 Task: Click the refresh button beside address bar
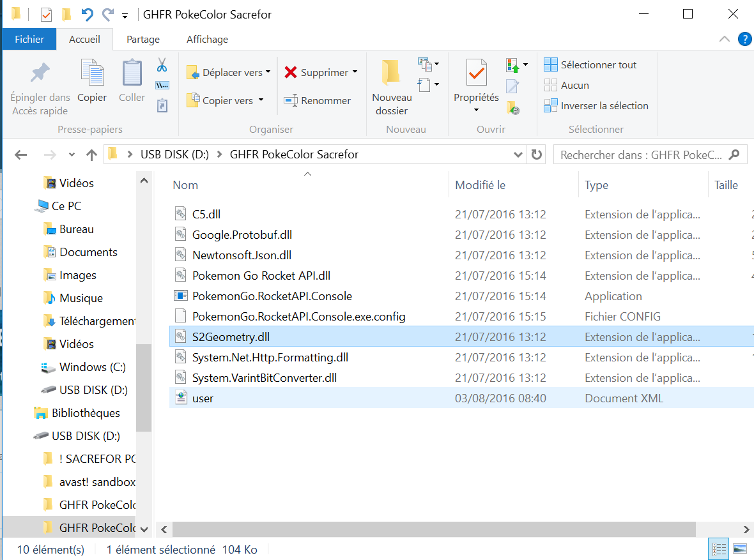click(536, 155)
